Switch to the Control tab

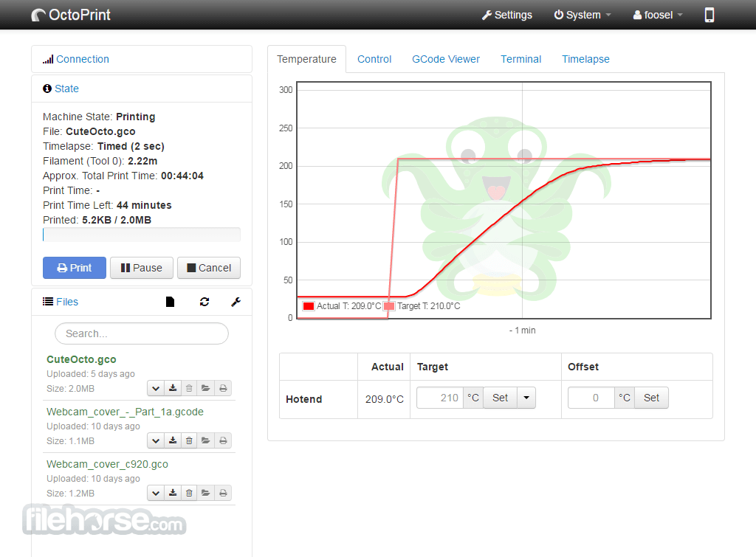pos(374,59)
